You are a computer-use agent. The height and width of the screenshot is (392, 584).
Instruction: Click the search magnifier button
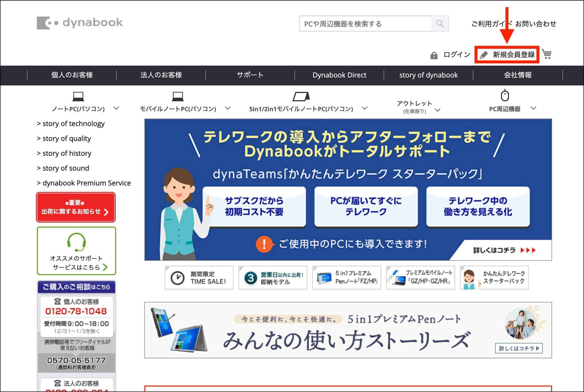pyautogui.click(x=440, y=24)
